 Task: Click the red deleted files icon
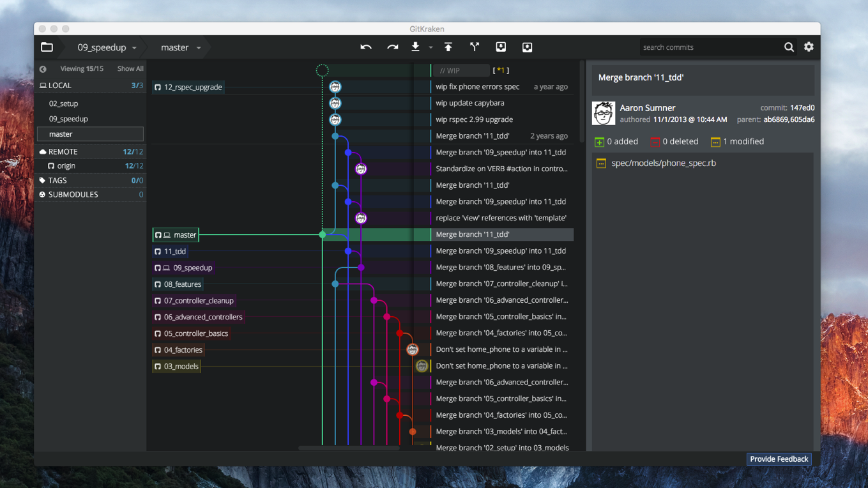(655, 142)
